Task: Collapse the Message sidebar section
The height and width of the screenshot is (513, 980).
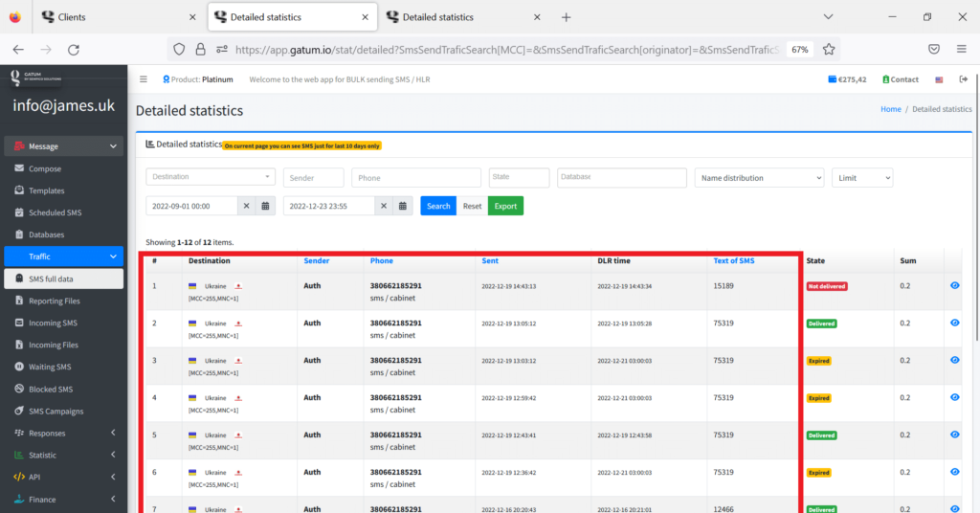Action: click(64, 146)
